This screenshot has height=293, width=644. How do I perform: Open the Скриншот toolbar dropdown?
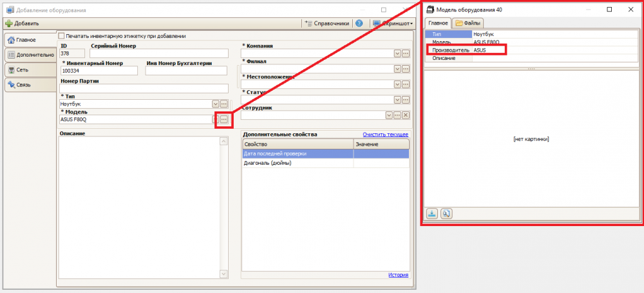[393, 23]
